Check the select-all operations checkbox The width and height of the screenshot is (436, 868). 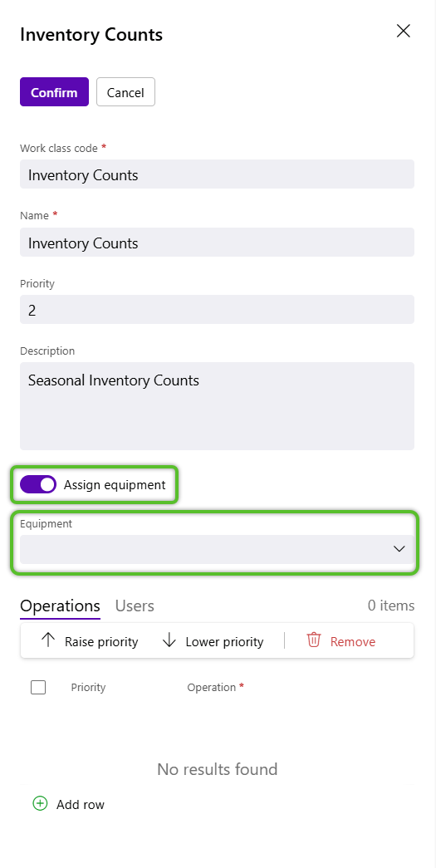(x=38, y=688)
